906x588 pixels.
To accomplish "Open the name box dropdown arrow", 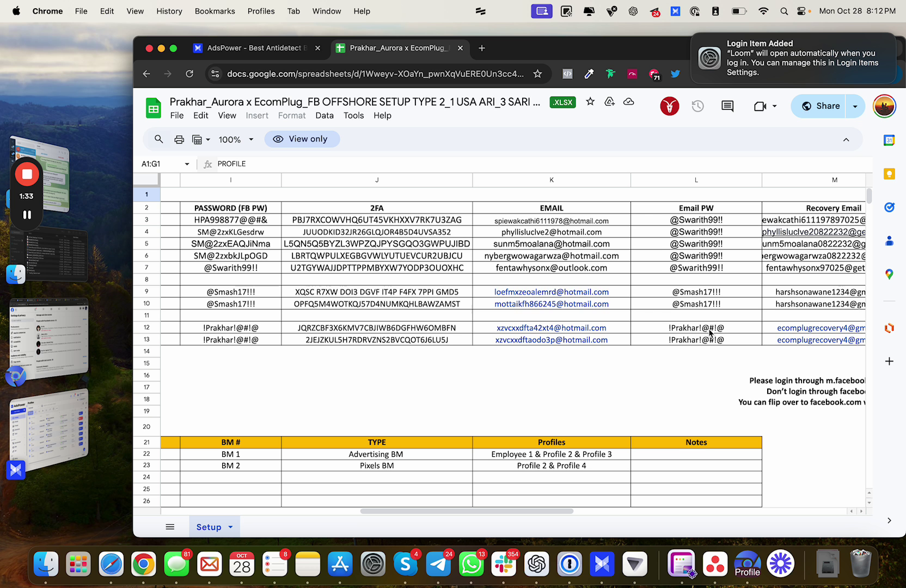I will [x=187, y=164].
